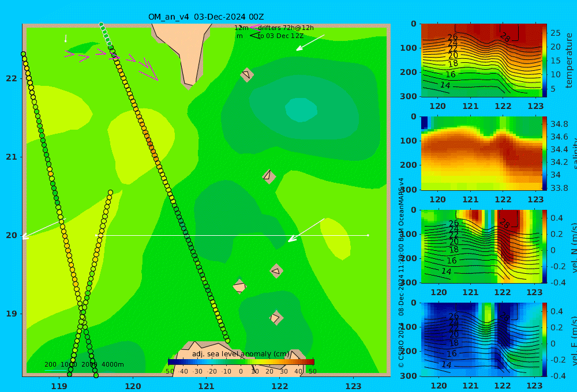Click the 'adj. sea level anomaly (cm)' label
Screen dimensions: 577x392
[x=241, y=354]
